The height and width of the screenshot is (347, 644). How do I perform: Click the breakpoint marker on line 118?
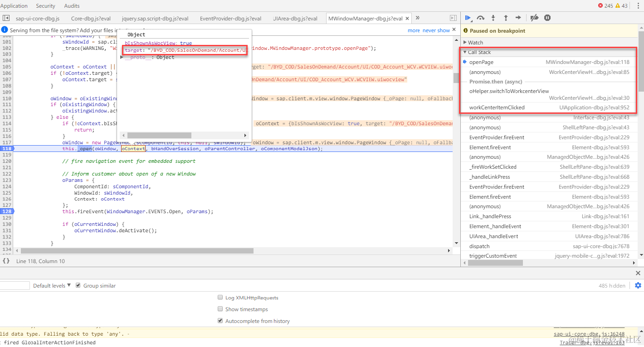7,148
